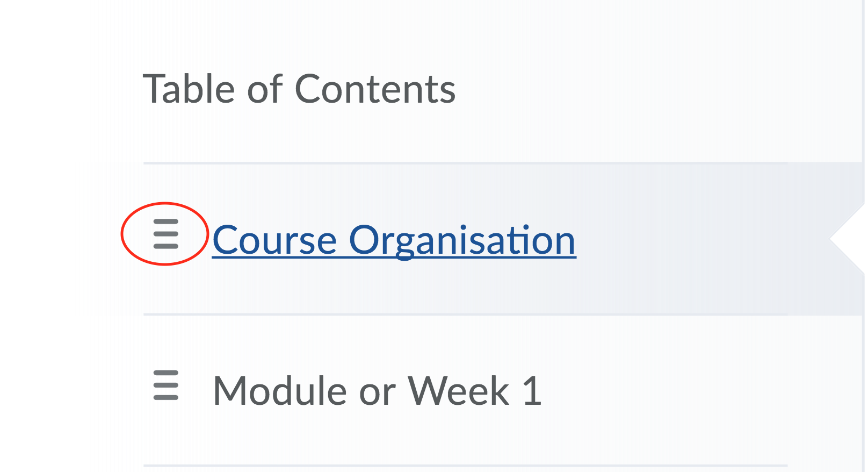The width and height of the screenshot is (868, 472).
Task: Open Module or Week 1 from the list
Action: click(377, 391)
